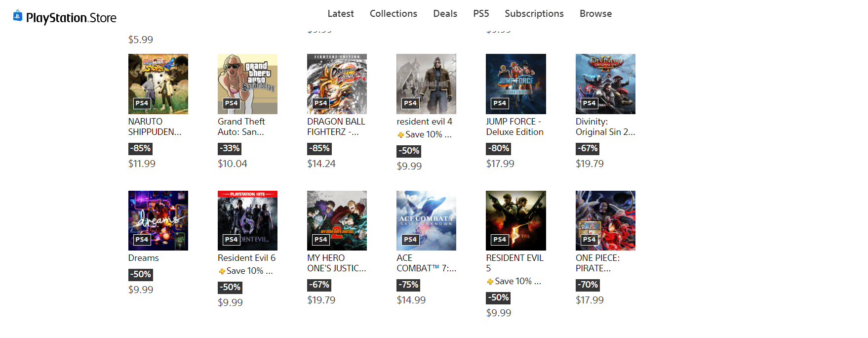
Task: Click Resident Evil 6 cover art
Action: pos(247,220)
